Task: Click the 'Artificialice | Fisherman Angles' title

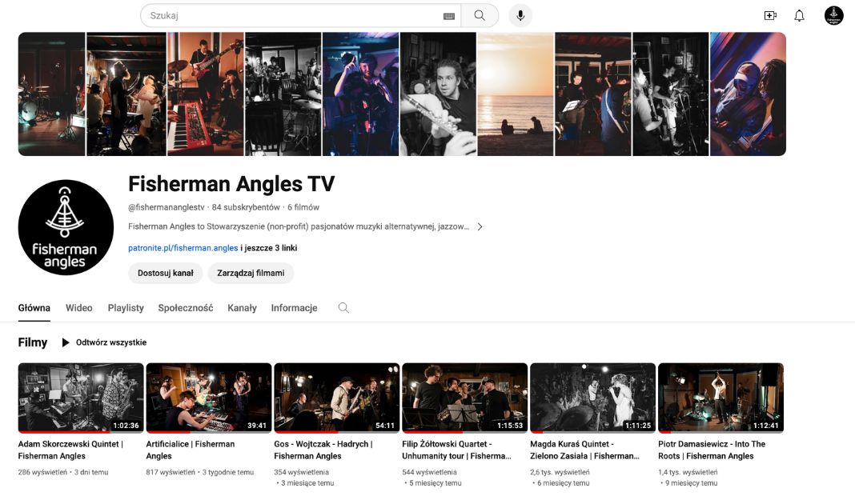Action: (x=191, y=450)
